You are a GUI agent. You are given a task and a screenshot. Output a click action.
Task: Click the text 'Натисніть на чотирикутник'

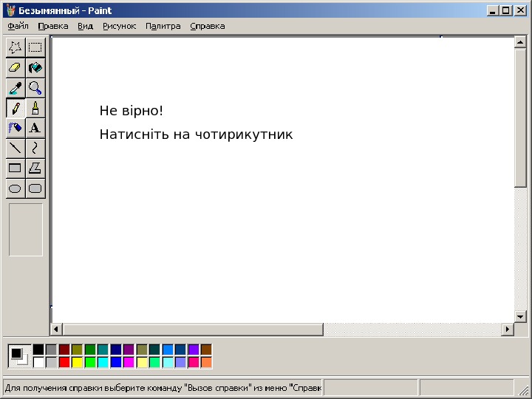[x=196, y=134]
